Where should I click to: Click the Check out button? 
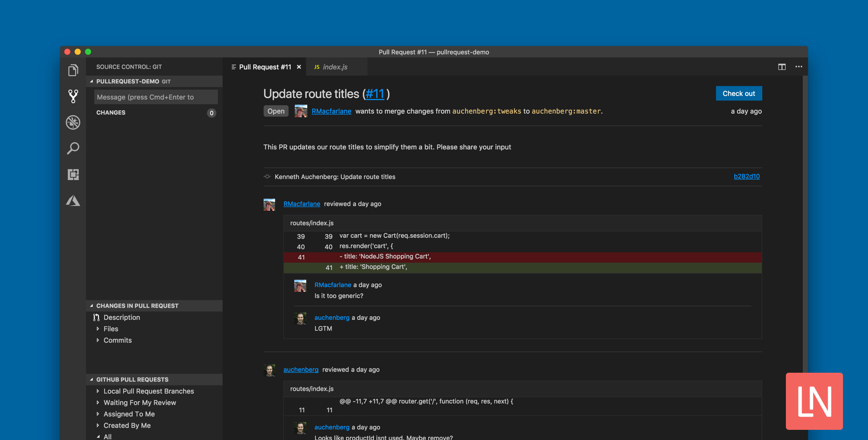[x=739, y=93]
